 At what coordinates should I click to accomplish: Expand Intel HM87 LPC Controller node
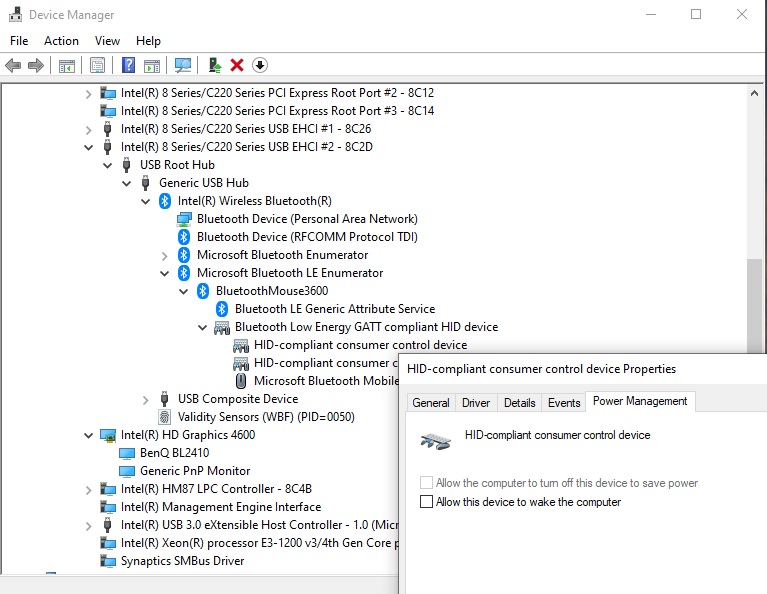click(89, 490)
